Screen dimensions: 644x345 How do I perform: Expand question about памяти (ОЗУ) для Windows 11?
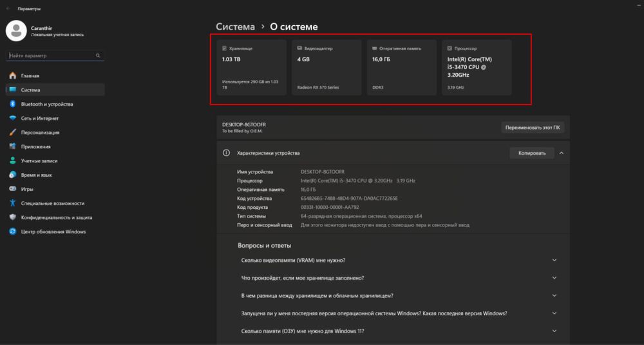pyautogui.click(x=554, y=331)
